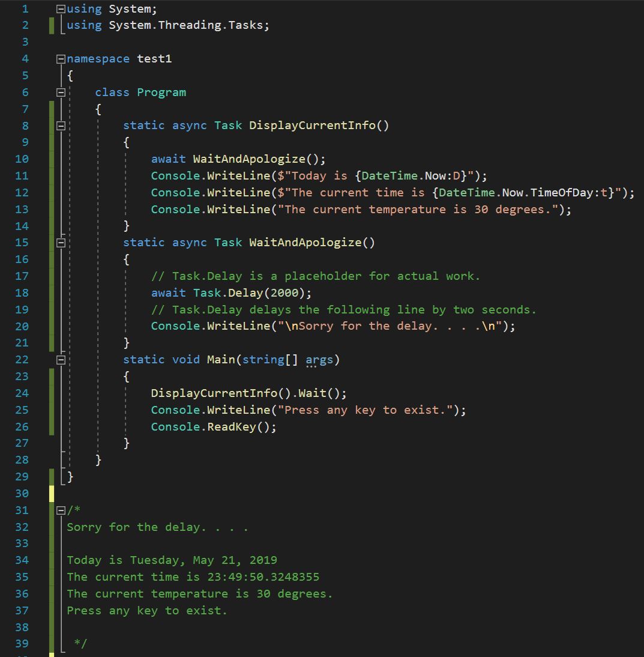Click the "Press any key to exist." string in code
Image resolution: width=644 pixels, height=657 pixels.
[365, 410]
